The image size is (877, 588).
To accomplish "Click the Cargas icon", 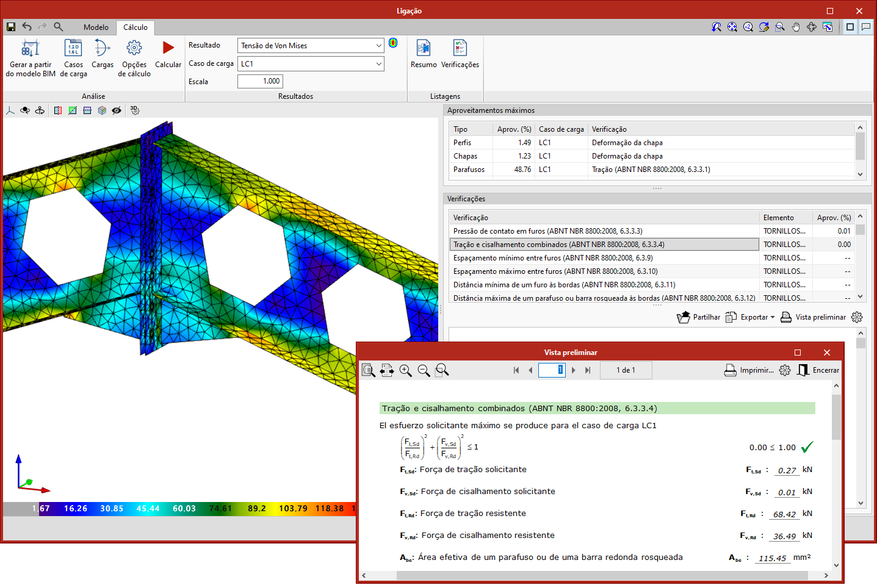I will click(x=102, y=48).
